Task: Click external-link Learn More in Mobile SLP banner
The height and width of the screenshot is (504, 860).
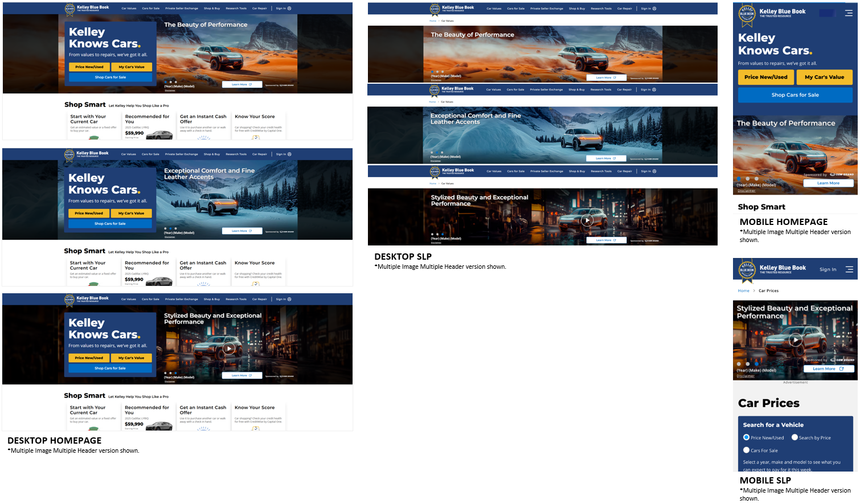Action: pyautogui.click(x=829, y=369)
